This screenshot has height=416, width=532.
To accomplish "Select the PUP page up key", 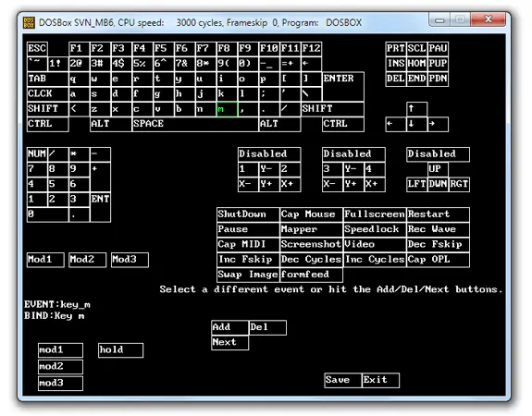I will [x=438, y=64].
